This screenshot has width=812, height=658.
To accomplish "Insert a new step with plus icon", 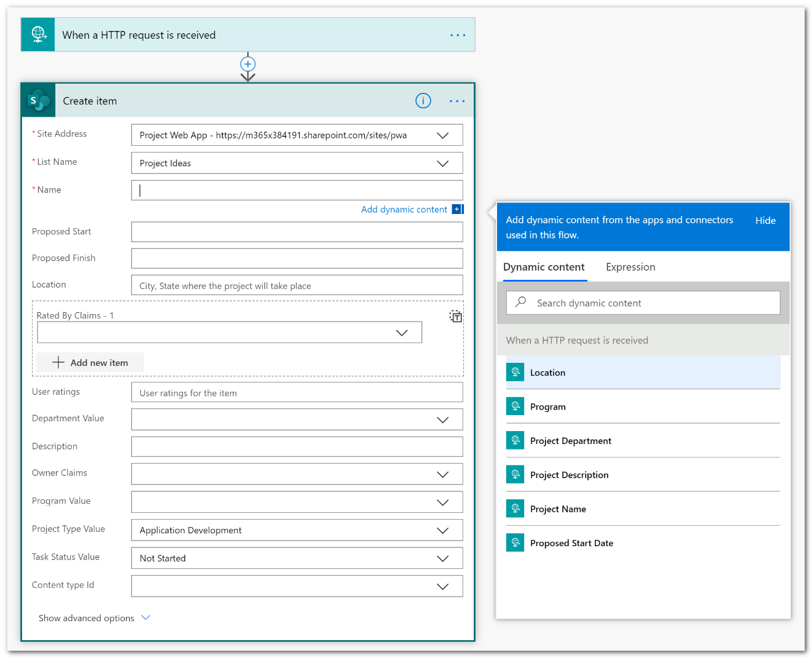I will 248,64.
